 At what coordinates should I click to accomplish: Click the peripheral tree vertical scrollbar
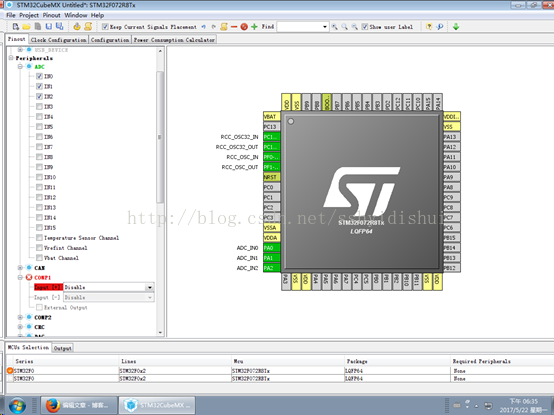coord(160,137)
